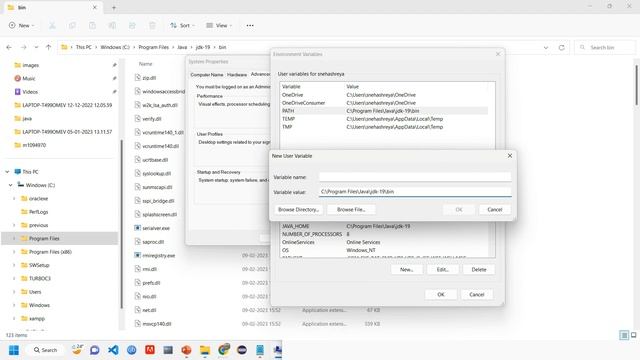The width and height of the screenshot is (640, 360).
Task: Click the Variable name input field
Action: [415, 177]
